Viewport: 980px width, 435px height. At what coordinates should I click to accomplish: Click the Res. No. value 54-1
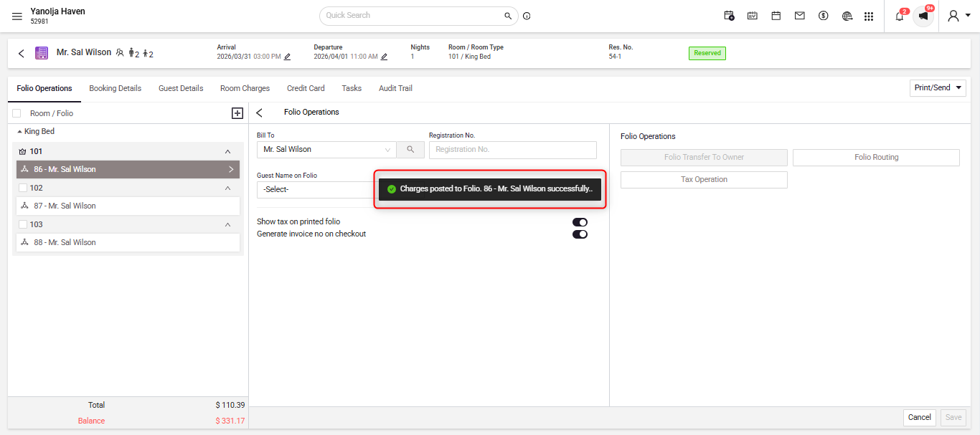coord(615,57)
